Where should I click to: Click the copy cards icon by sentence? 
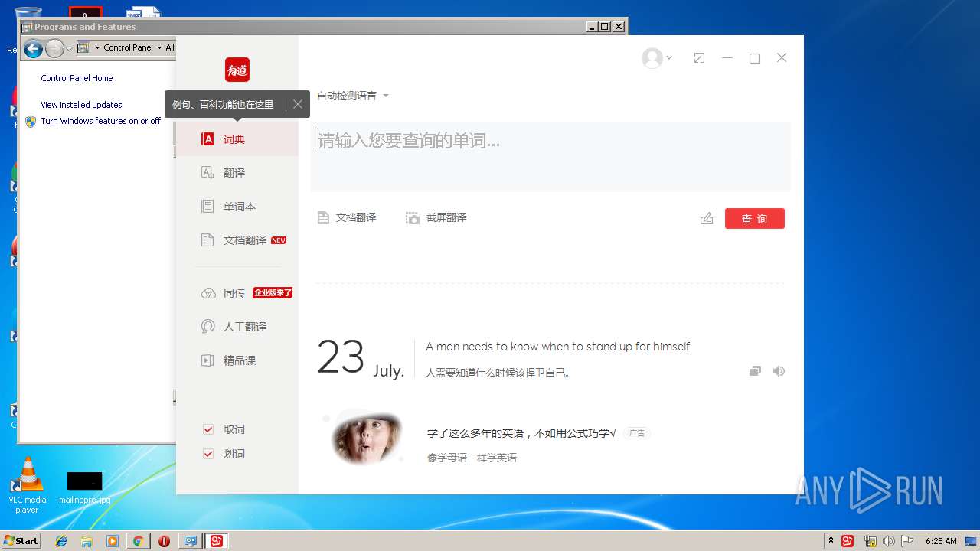[755, 371]
